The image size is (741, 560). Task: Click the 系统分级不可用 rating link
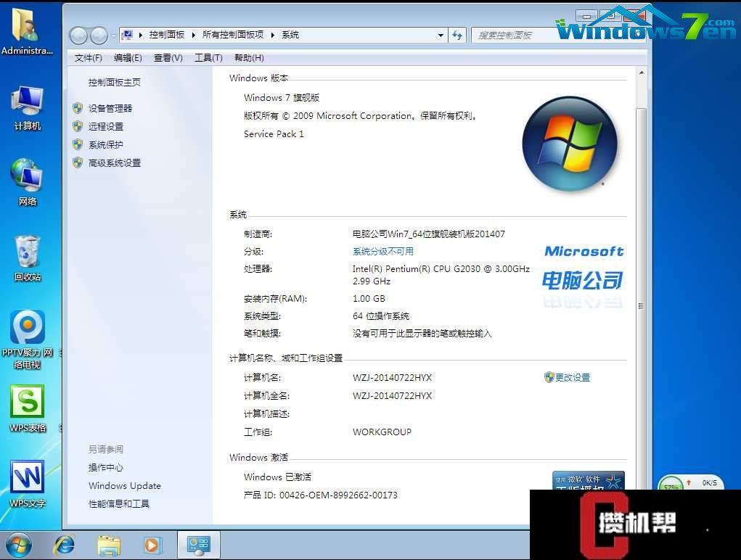(x=382, y=251)
